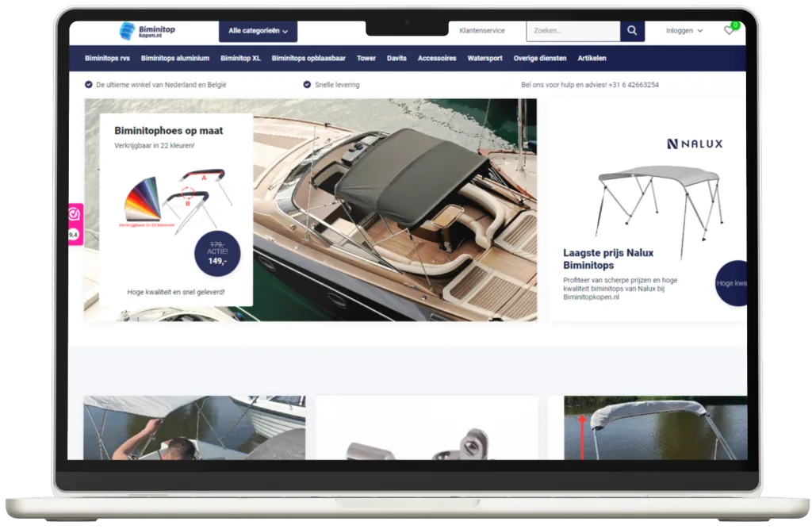Screen dimensions: 812x529
Task: Click the search magnifier button
Action: [x=632, y=31]
